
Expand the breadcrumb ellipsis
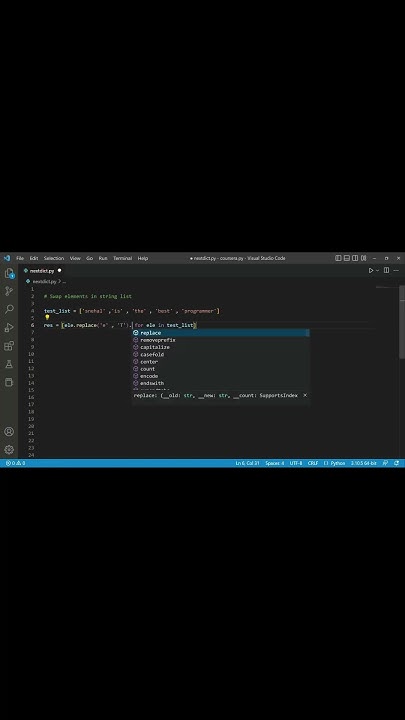pyautogui.click(x=64, y=281)
